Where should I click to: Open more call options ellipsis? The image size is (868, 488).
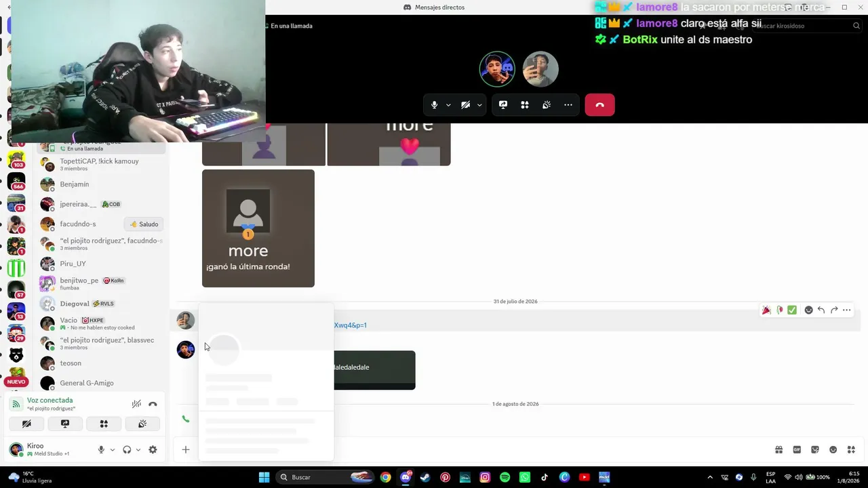[x=568, y=105]
